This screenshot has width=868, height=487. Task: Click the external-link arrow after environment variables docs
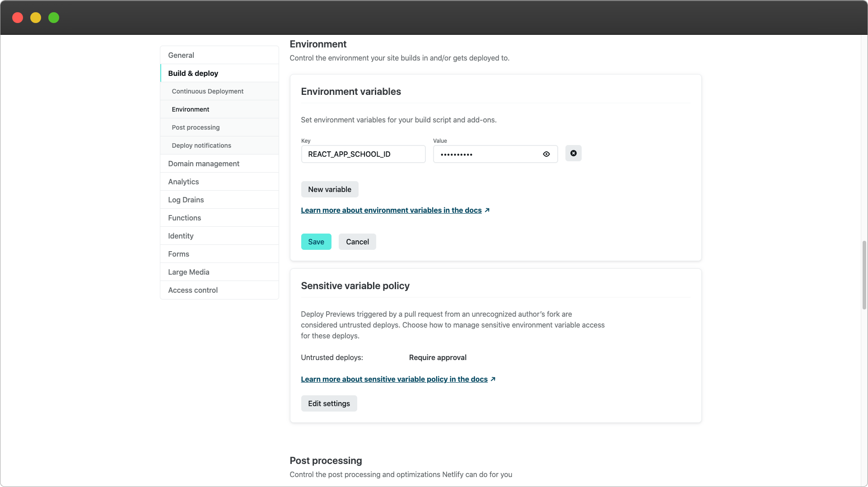(487, 210)
